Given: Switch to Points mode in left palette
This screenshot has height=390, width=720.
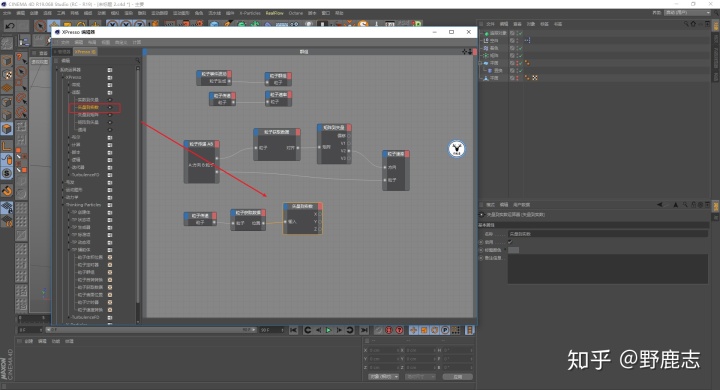Looking at the screenshot, I should (x=7, y=102).
